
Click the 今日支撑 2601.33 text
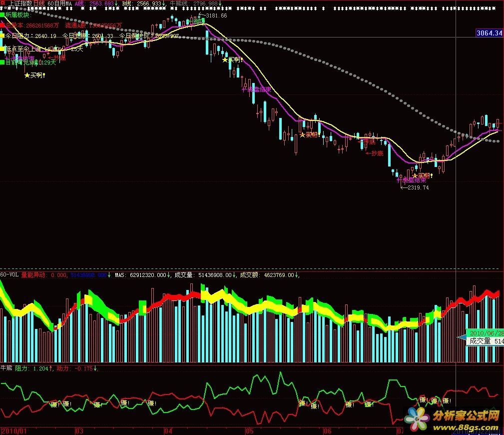pyautogui.click(x=87, y=36)
